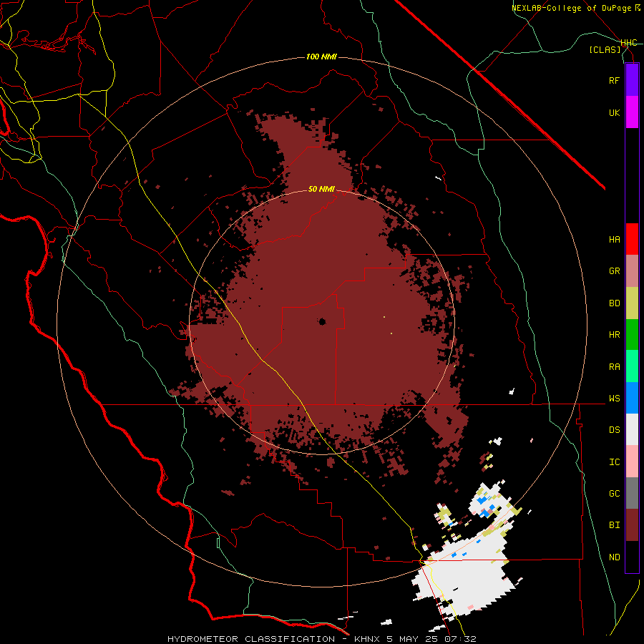Click the BI legend label
Image resolution: width=644 pixels, height=644 pixels.
tap(614, 525)
